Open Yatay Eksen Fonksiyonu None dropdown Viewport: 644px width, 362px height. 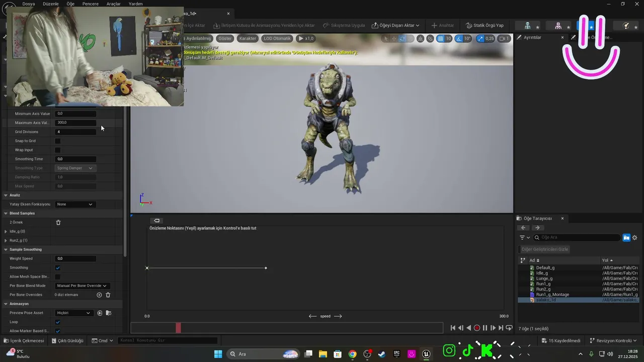[75, 204]
